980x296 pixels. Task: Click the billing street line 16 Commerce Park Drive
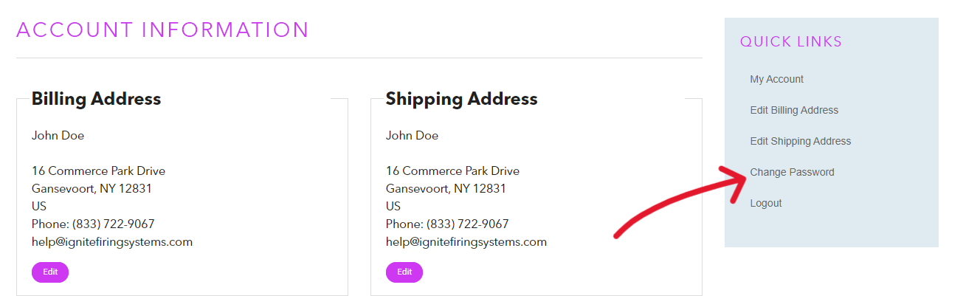(x=98, y=171)
